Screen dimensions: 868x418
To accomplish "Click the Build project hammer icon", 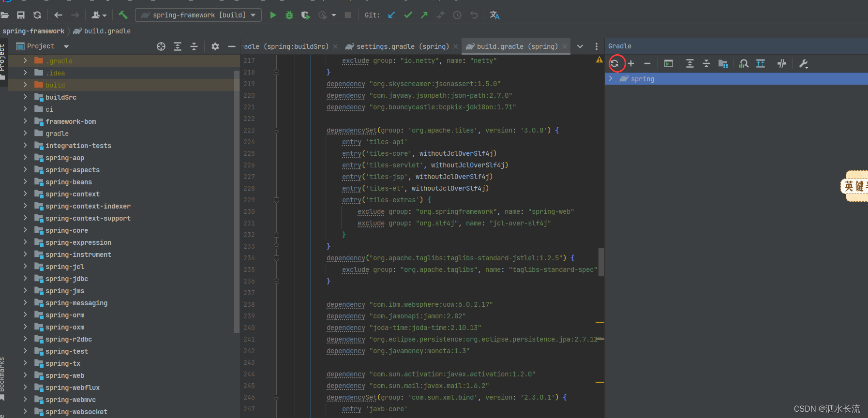I will pyautogui.click(x=123, y=15).
